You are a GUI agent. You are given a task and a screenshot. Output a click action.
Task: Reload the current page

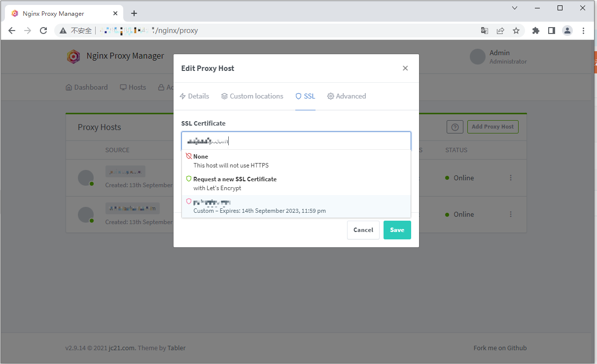click(43, 31)
